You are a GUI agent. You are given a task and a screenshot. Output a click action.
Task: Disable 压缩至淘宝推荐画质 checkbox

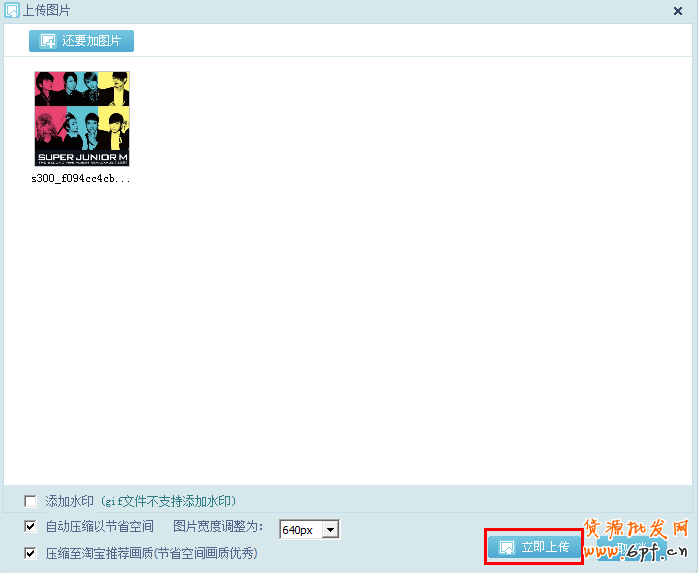[x=30, y=552]
